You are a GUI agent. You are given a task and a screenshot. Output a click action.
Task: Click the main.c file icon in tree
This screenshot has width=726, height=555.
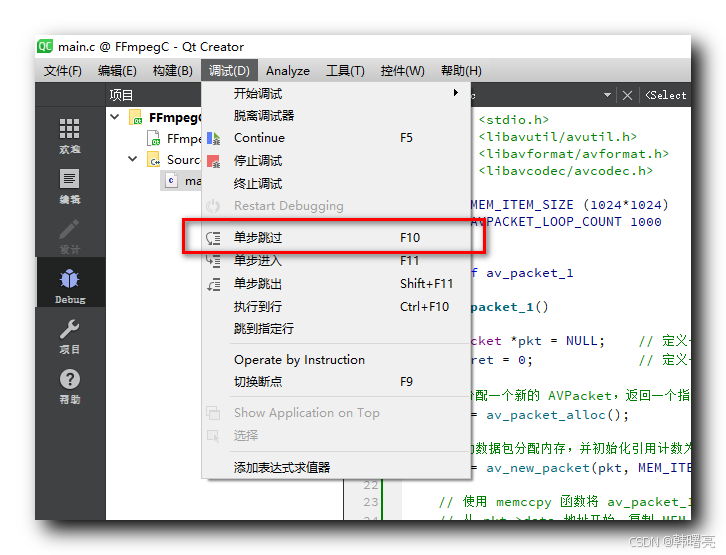click(171, 181)
